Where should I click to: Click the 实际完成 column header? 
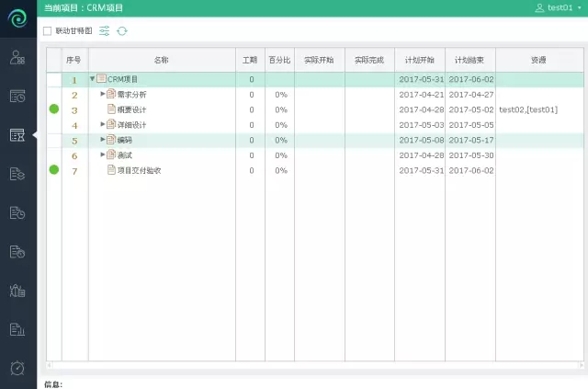click(369, 60)
